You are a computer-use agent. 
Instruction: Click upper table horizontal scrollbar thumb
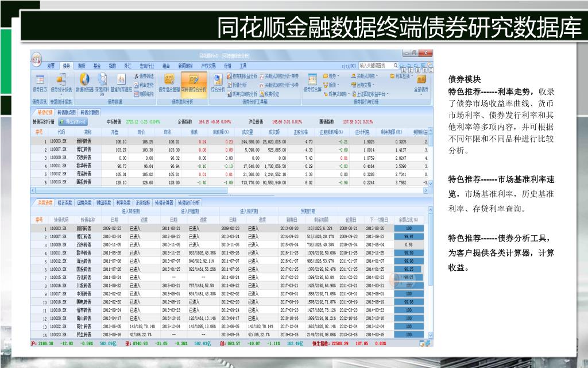tap(131, 190)
